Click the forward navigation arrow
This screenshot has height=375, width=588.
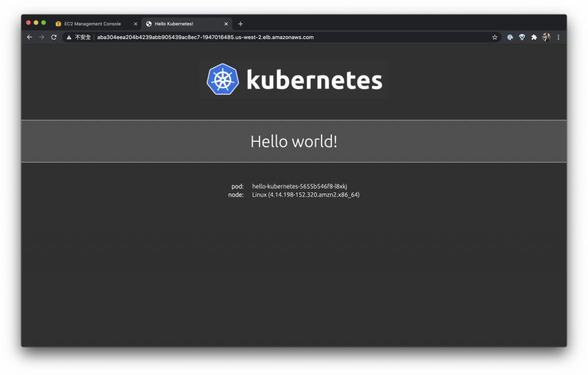click(x=41, y=37)
